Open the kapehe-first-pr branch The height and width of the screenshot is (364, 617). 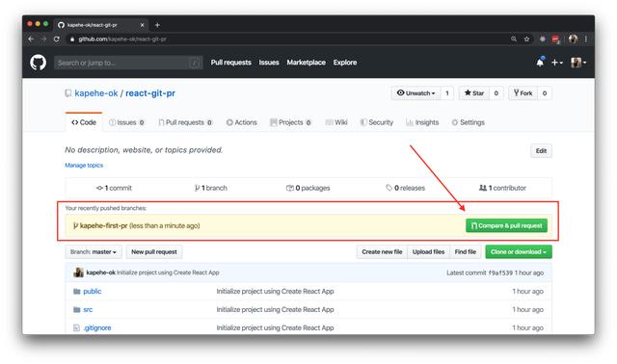103,225
